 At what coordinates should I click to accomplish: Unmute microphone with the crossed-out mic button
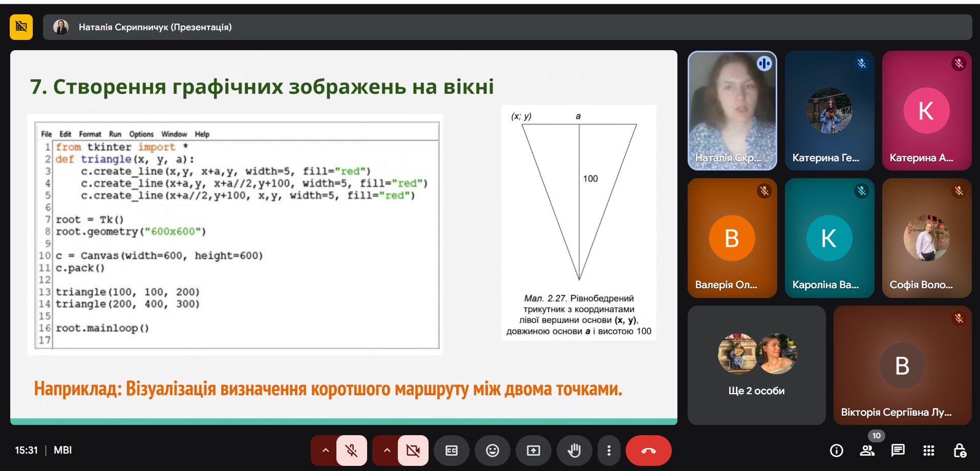[x=351, y=451]
